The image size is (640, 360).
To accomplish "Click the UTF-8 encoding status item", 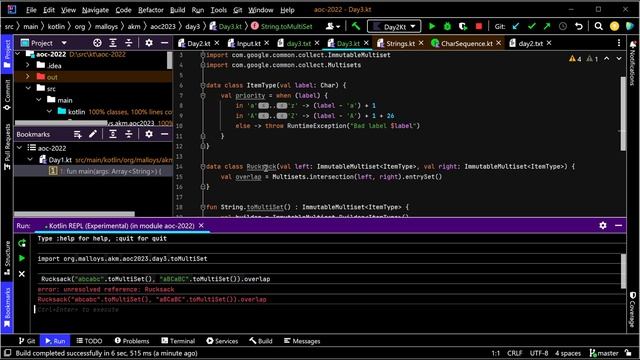I will click(x=539, y=353).
